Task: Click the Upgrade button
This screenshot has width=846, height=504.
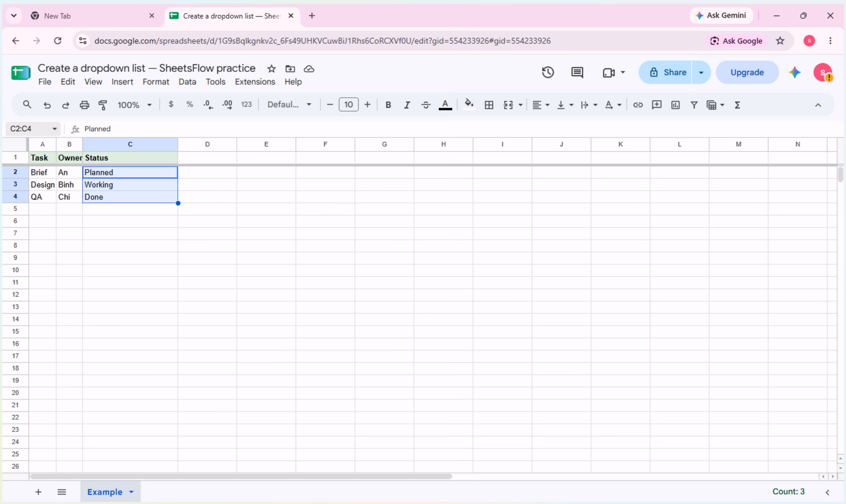Action: point(747,72)
